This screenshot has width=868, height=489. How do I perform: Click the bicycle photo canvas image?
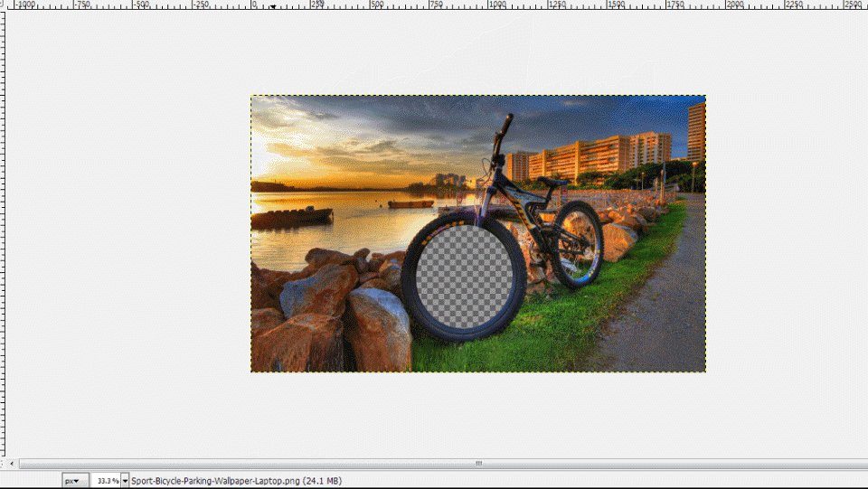coord(478,233)
